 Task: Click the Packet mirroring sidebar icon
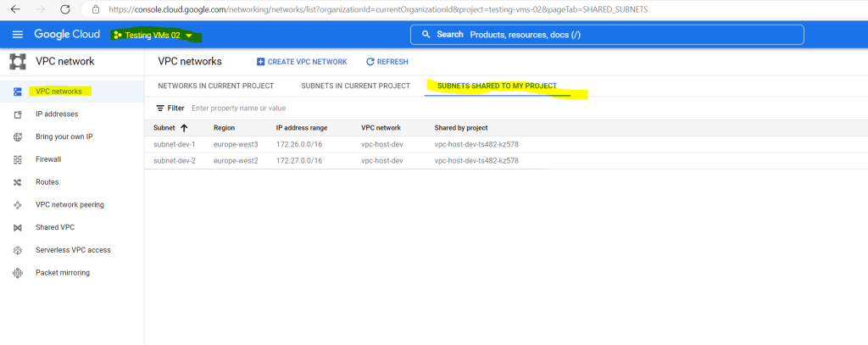tap(18, 273)
